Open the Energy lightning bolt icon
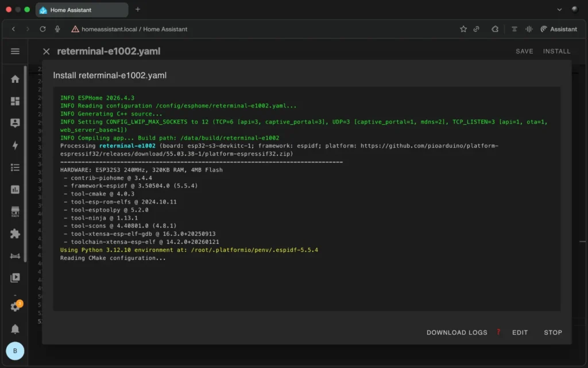The height and width of the screenshot is (368, 588). pos(15,145)
